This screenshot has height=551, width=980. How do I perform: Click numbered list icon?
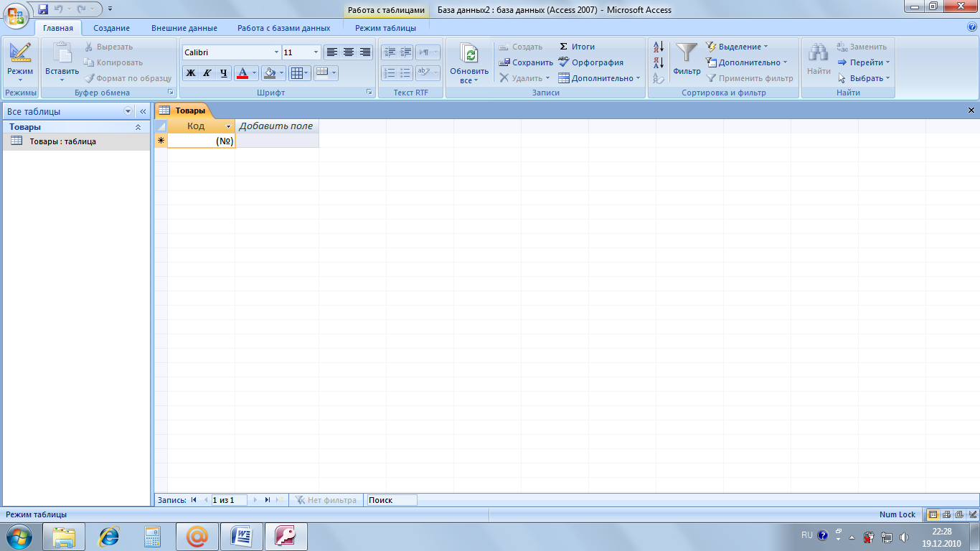390,73
